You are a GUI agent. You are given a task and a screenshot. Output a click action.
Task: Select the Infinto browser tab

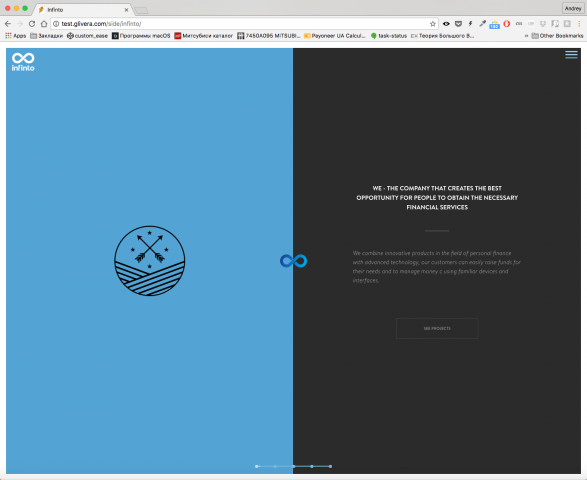point(82,10)
